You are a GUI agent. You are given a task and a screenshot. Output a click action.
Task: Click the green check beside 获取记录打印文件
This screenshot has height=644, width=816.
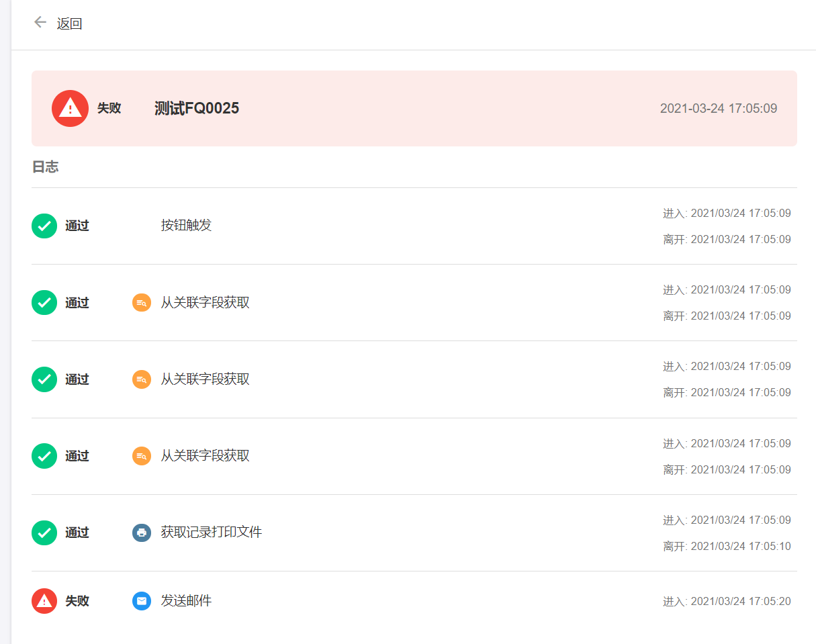(44, 533)
